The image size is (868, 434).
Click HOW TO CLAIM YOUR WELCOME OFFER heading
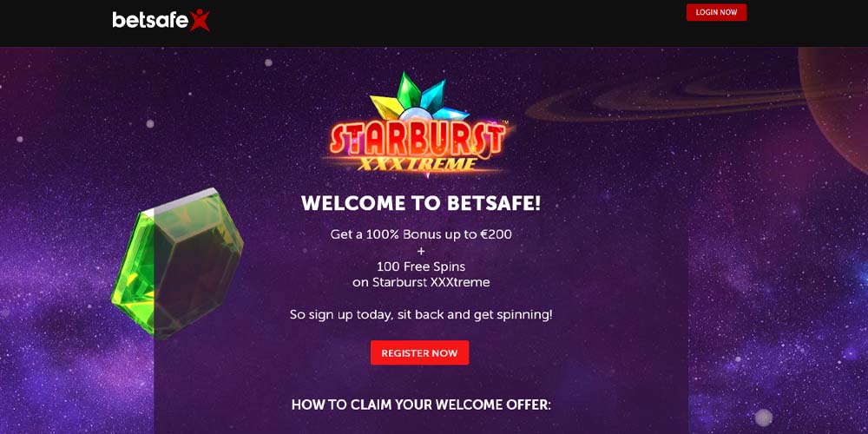pyautogui.click(x=421, y=404)
